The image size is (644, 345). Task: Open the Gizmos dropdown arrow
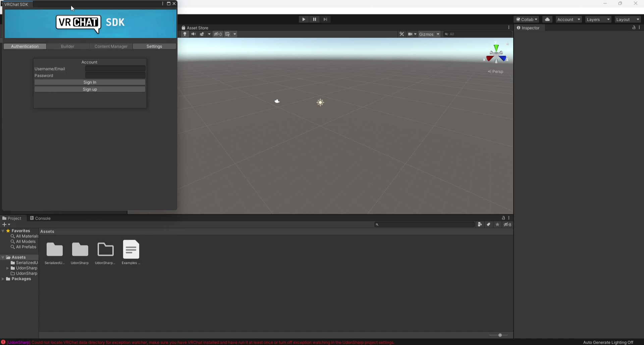[438, 34]
